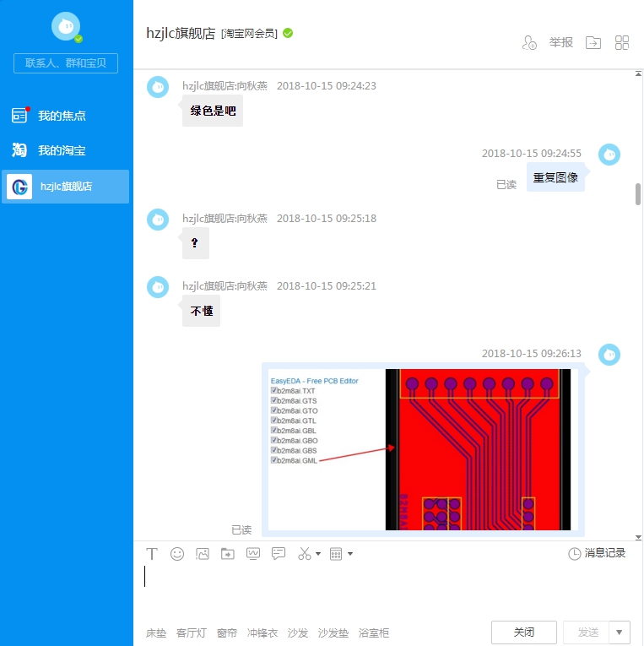The width and height of the screenshot is (644, 646).
Task: Click the ? message bubble
Action: (196, 243)
